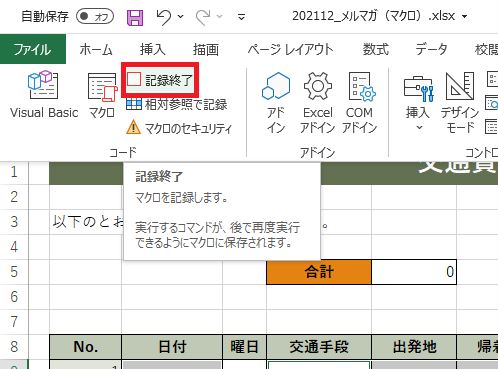
Task: Click the 出発地 column header cell
Action: 414,347
